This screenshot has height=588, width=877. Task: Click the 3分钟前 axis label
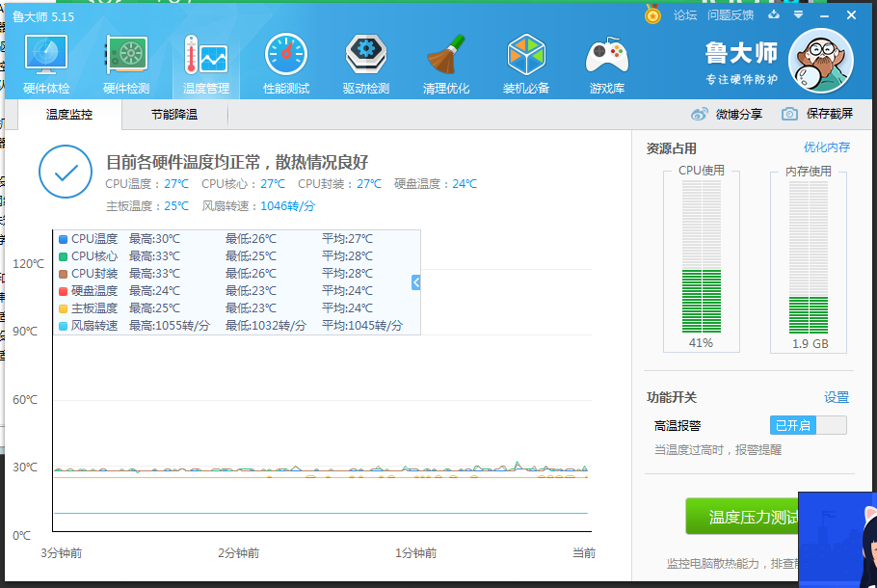point(62,552)
